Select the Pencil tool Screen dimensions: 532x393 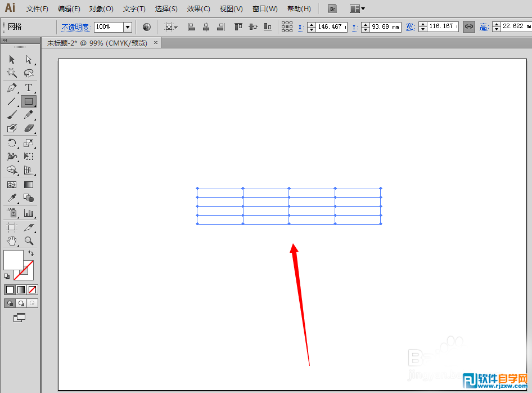29,115
